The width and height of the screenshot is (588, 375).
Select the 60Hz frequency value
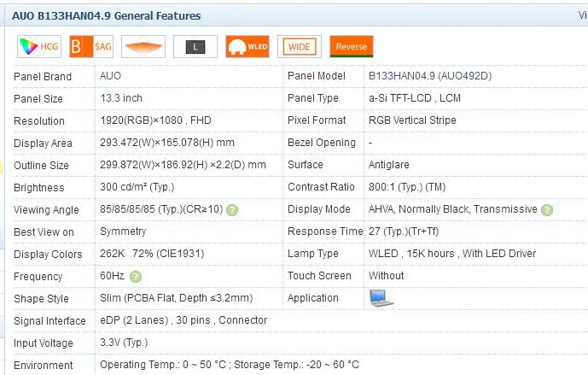(x=112, y=276)
